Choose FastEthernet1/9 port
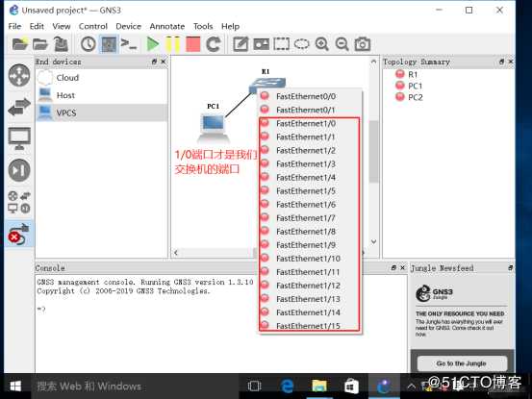Screen dimensions: 532x399 click(x=310, y=245)
